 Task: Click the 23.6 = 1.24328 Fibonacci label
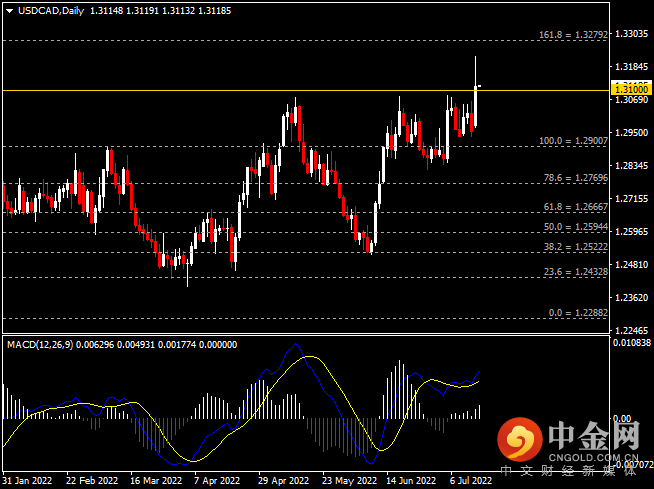coord(576,272)
